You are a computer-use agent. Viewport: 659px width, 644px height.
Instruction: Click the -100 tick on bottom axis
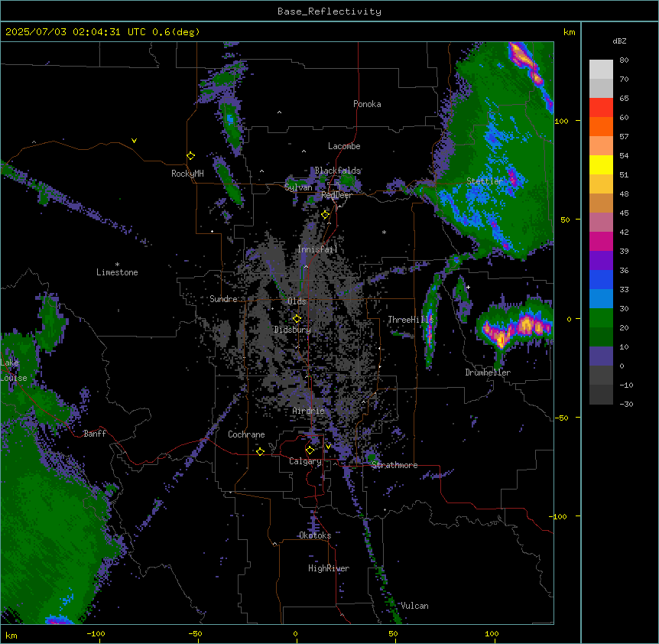pos(96,633)
